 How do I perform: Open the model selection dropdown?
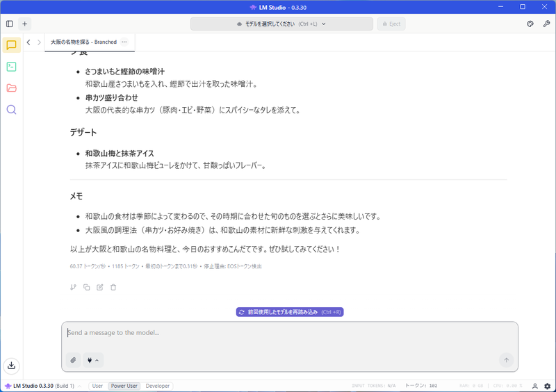tap(281, 24)
